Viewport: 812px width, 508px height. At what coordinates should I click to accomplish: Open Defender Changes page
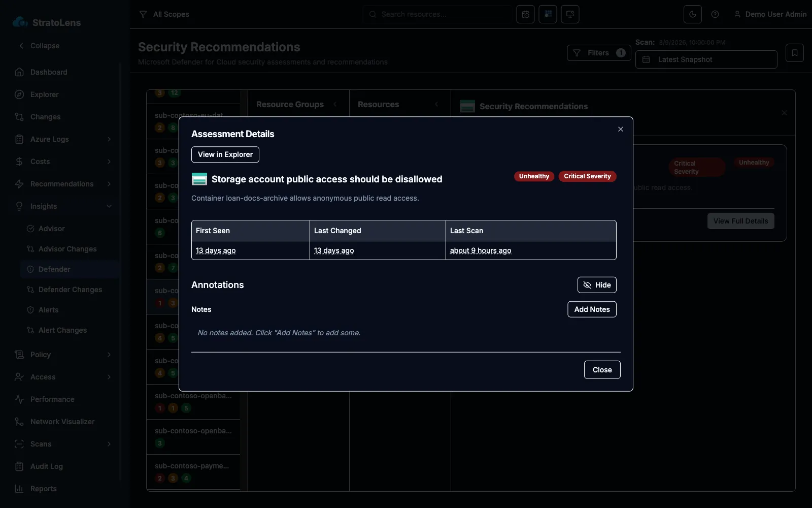click(70, 290)
